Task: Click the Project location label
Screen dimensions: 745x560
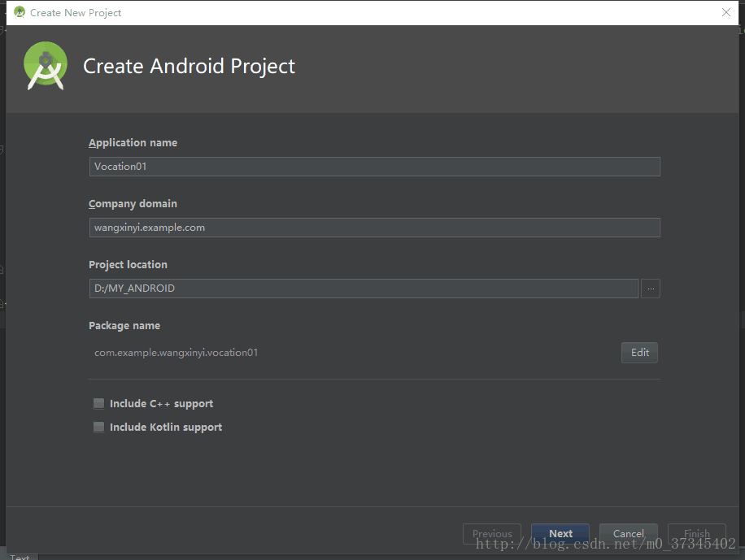Action: point(129,265)
